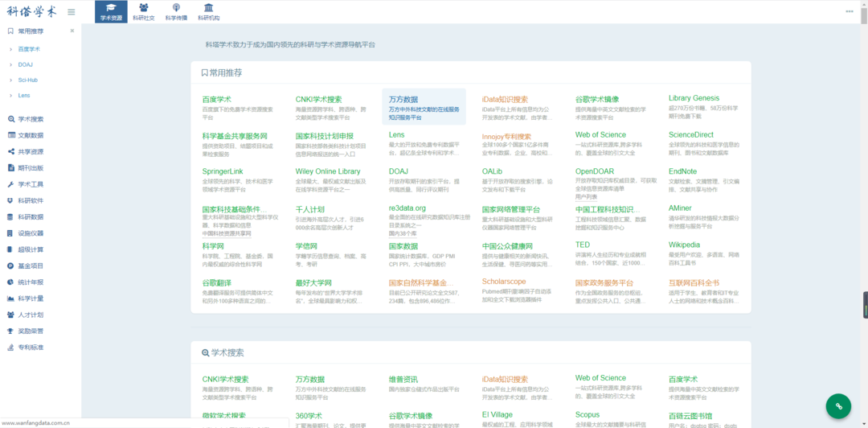Open the highlighted 万方数据 card

click(424, 108)
